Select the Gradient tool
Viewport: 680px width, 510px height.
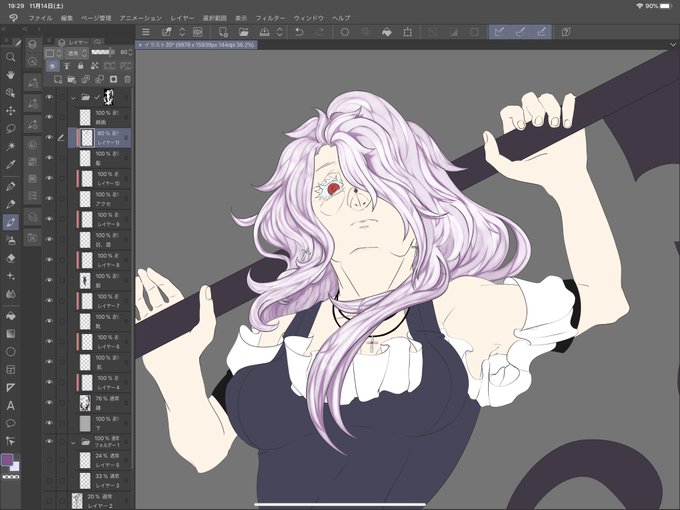point(10,333)
